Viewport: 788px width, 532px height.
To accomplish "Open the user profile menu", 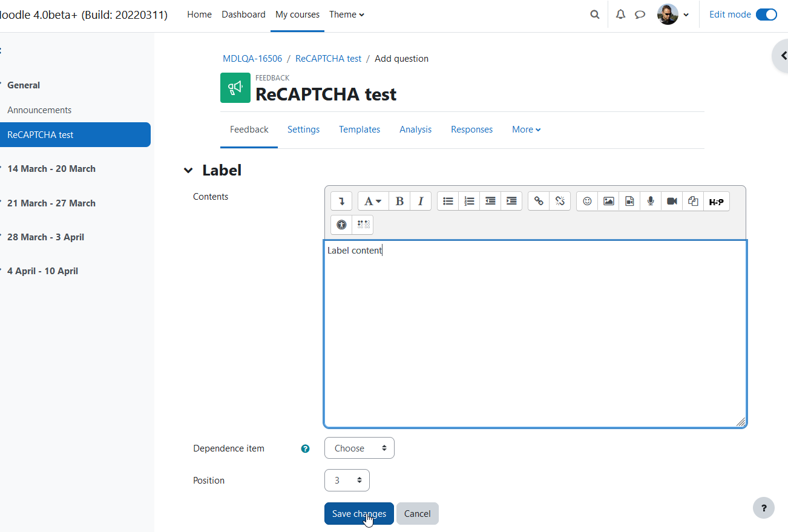I will [673, 15].
